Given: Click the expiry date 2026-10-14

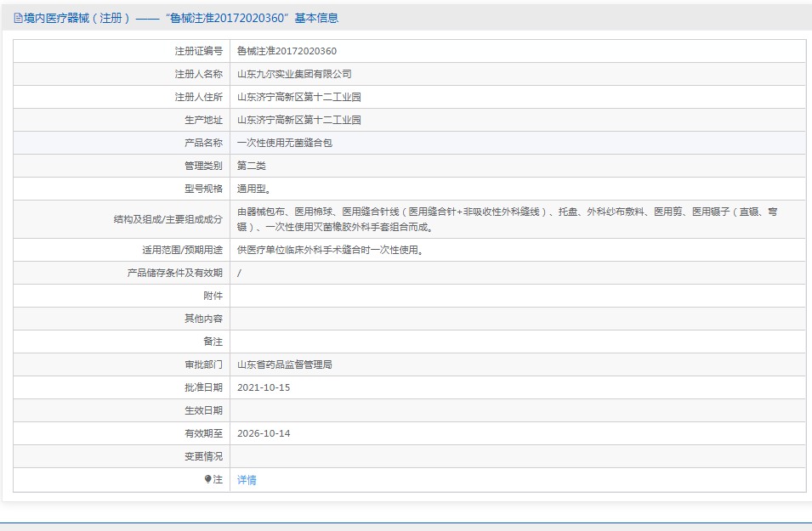Looking at the screenshot, I should click(x=264, y=433).
